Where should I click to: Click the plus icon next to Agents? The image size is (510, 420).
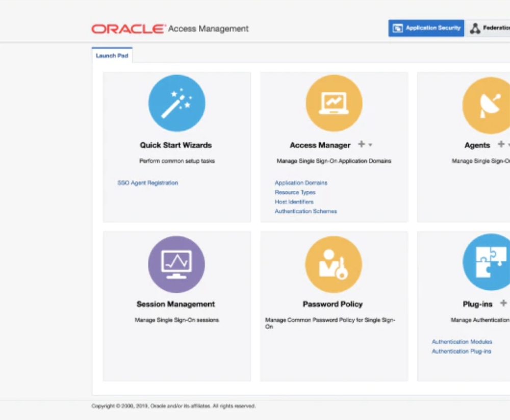pos(501,144)
